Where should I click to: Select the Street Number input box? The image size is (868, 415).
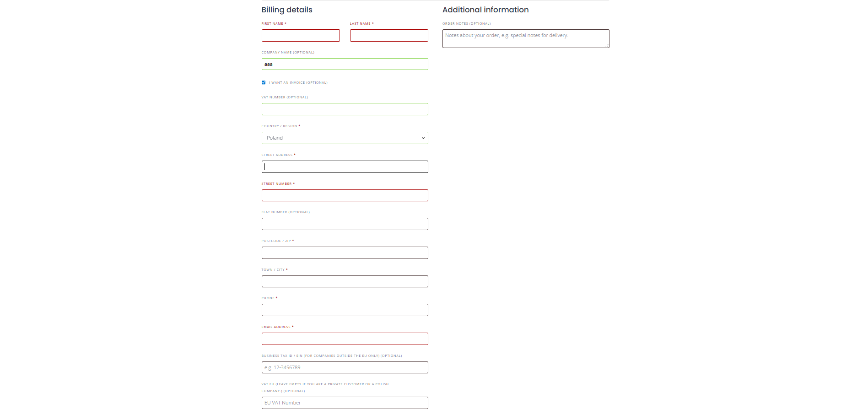344,195
